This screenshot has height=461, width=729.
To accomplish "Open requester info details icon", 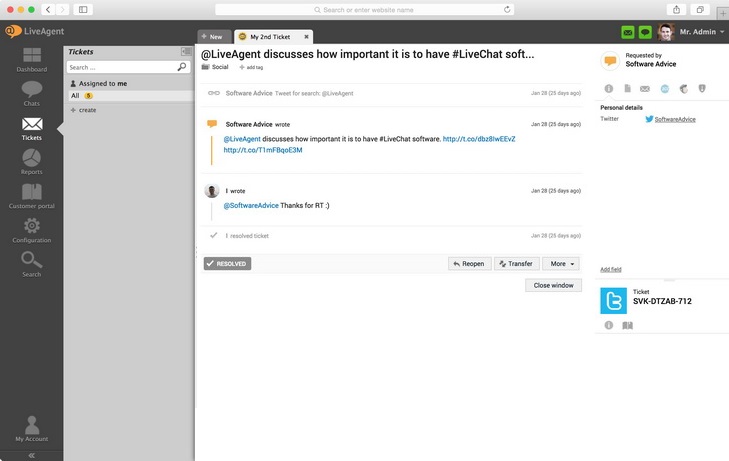I will pos(609,88).
